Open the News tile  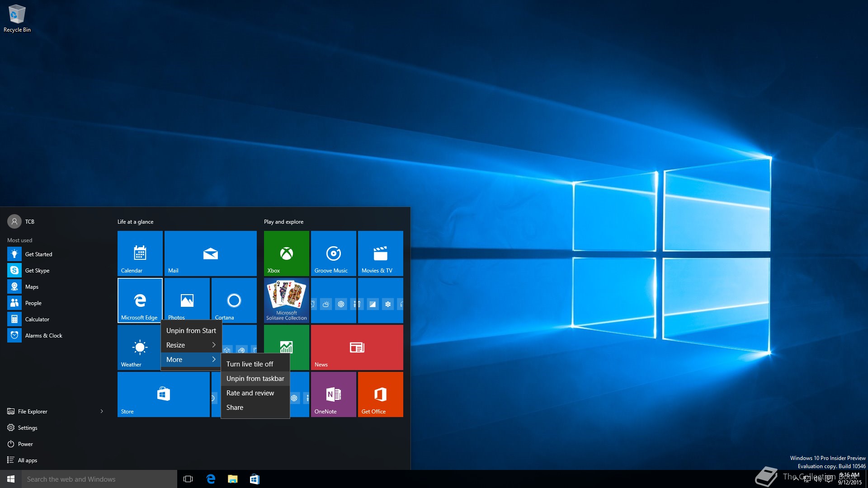pos(357,347)
